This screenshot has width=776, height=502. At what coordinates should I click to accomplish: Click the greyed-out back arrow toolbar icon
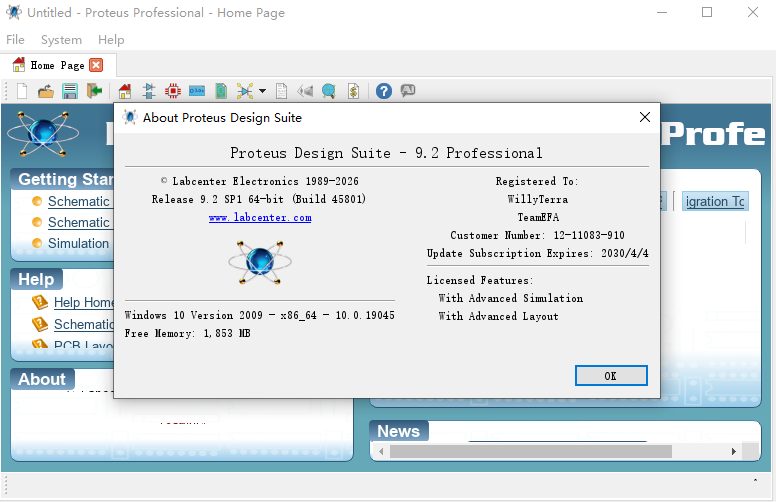click(305, 91)
